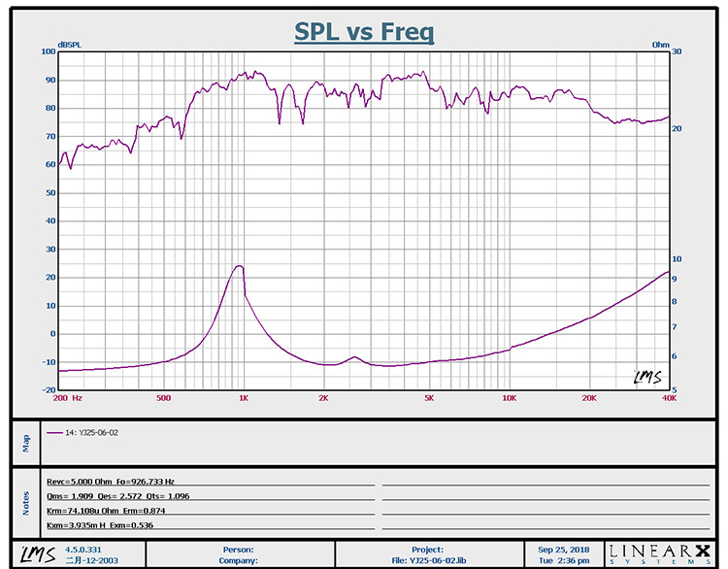Viewport: 728px width, 569px height.
Task: Click the Person field in the footer
Action: (x=236, y=548)
